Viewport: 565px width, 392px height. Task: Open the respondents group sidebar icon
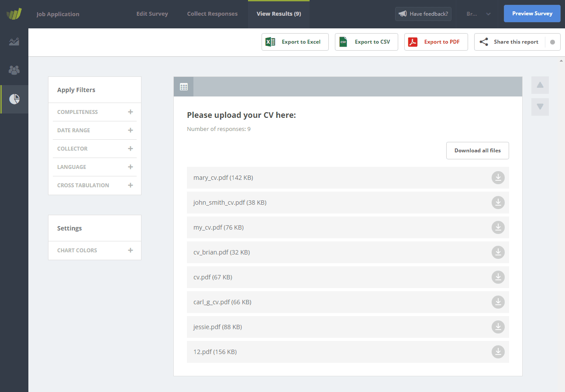pyautogui.click(x=14, y=70)
